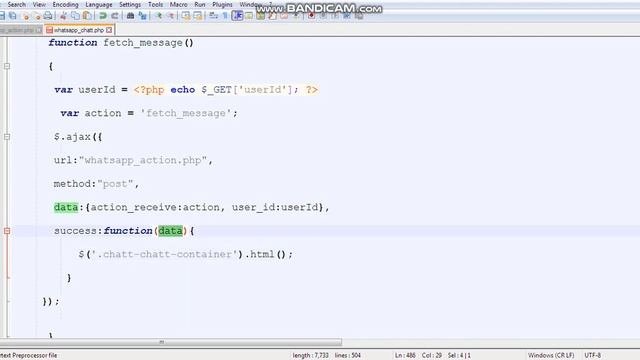Open Find with the binoculars icon
The height and width of the screenshot is (360, 640).
(130, 16)
